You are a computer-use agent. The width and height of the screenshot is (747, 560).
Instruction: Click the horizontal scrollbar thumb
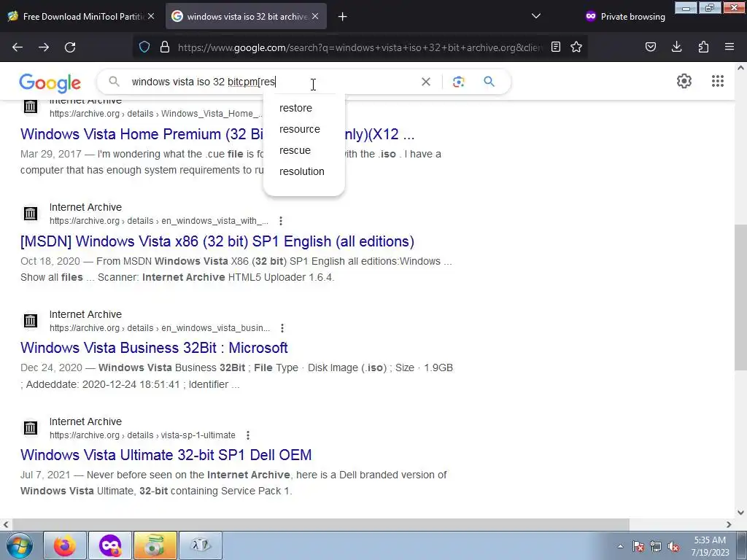click(320, 524)
